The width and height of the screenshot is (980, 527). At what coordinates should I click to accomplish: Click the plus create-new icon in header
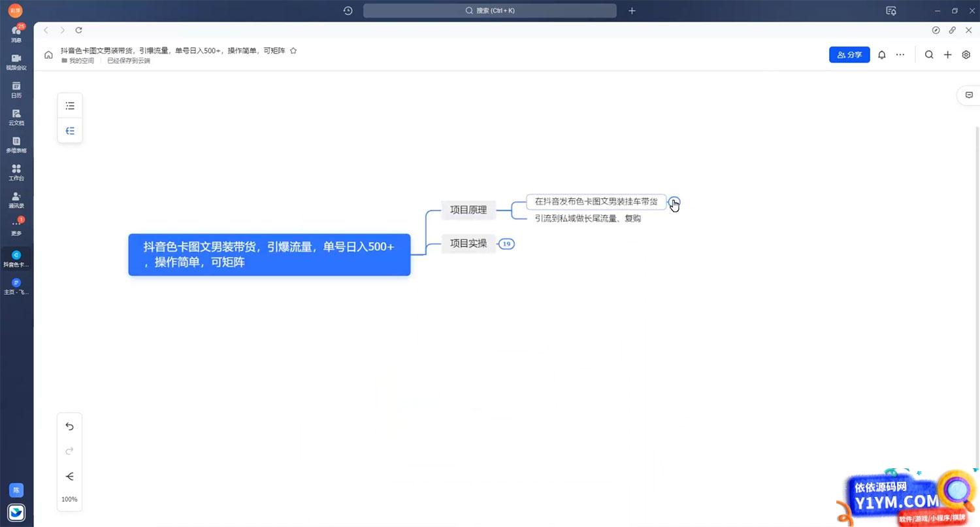[947, 55]
